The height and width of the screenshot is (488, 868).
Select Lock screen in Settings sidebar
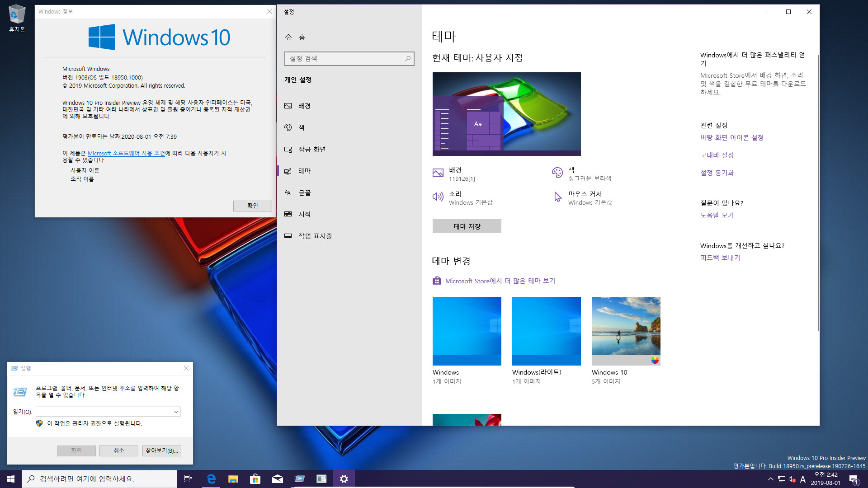[x=349, y=149]
